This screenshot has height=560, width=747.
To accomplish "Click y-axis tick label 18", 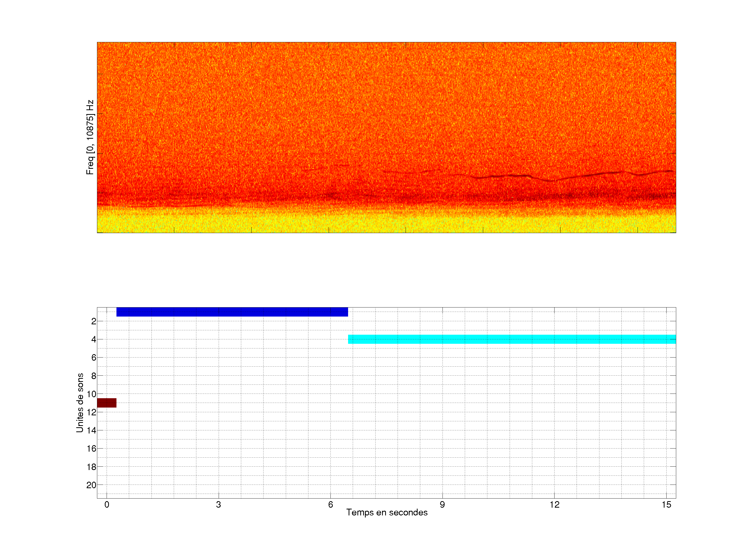I will click(x=92, y=467).
